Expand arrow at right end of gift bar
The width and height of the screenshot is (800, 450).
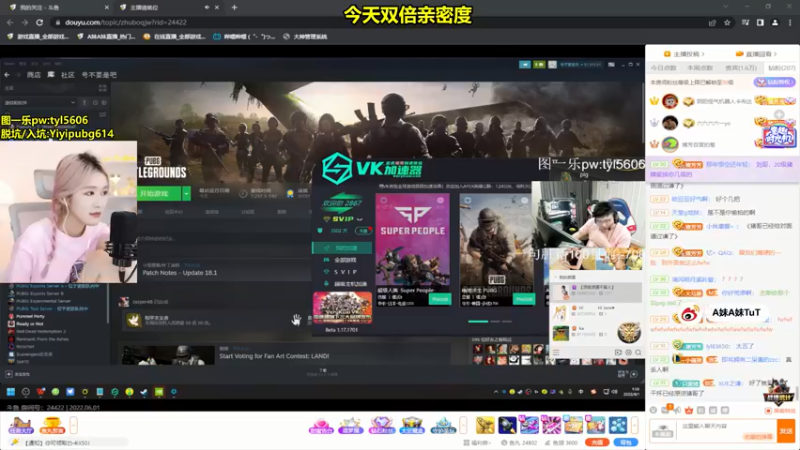635,425
